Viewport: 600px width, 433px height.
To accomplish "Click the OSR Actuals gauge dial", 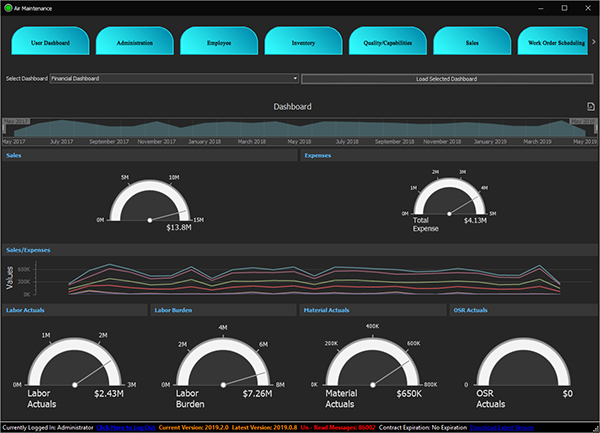I will [x=523, y=362].
